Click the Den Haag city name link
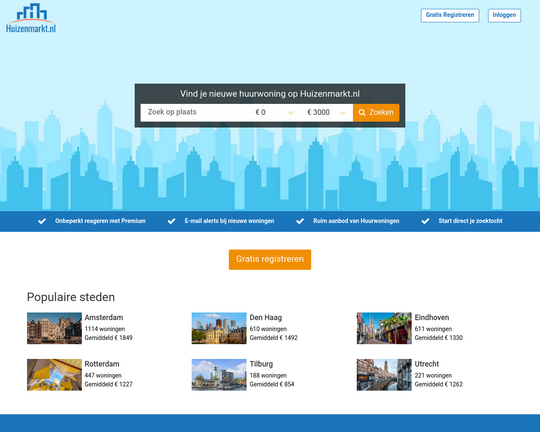 pos(266,318)
